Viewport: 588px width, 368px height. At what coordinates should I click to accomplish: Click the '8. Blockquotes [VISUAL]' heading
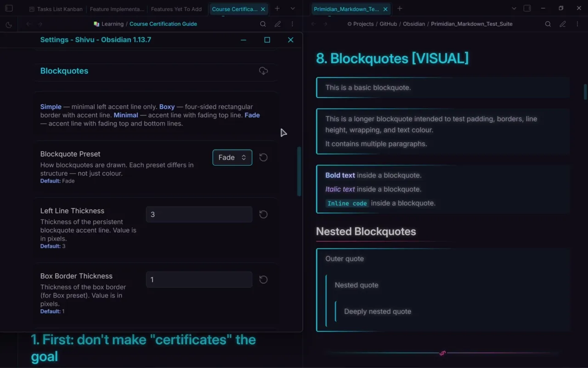click(x=392, y=58)
